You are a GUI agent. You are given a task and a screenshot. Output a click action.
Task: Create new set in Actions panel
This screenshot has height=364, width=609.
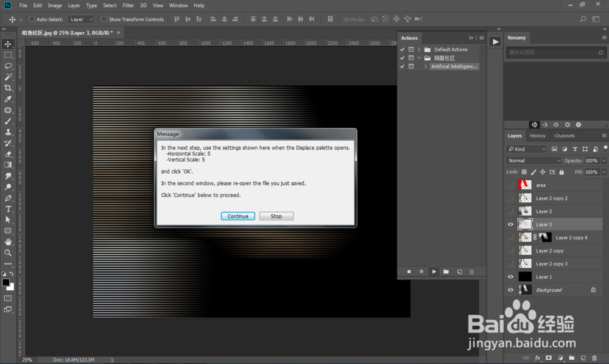(x=446, y=271)
